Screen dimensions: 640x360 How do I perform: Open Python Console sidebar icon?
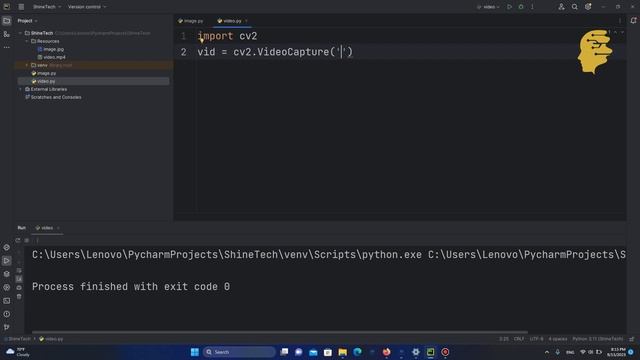(x=7, y=247)
